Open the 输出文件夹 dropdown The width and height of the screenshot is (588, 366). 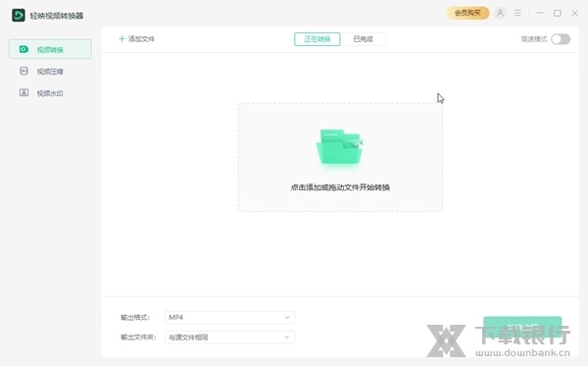point(229,338)
